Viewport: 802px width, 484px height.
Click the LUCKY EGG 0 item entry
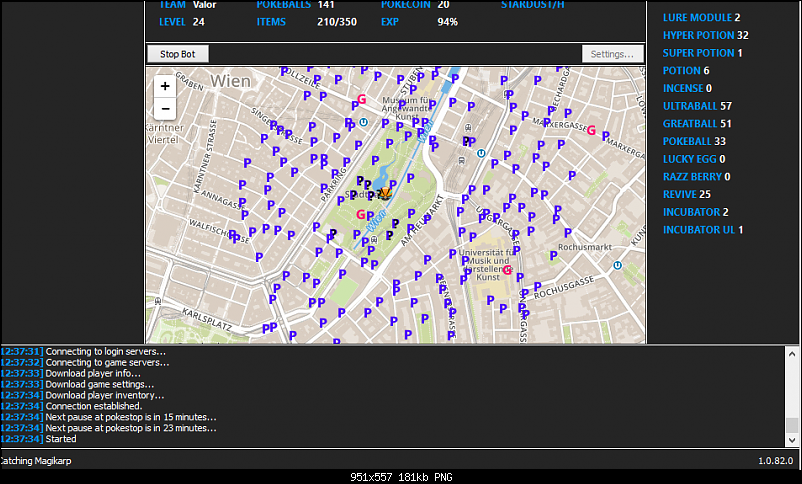click(694, 159)
